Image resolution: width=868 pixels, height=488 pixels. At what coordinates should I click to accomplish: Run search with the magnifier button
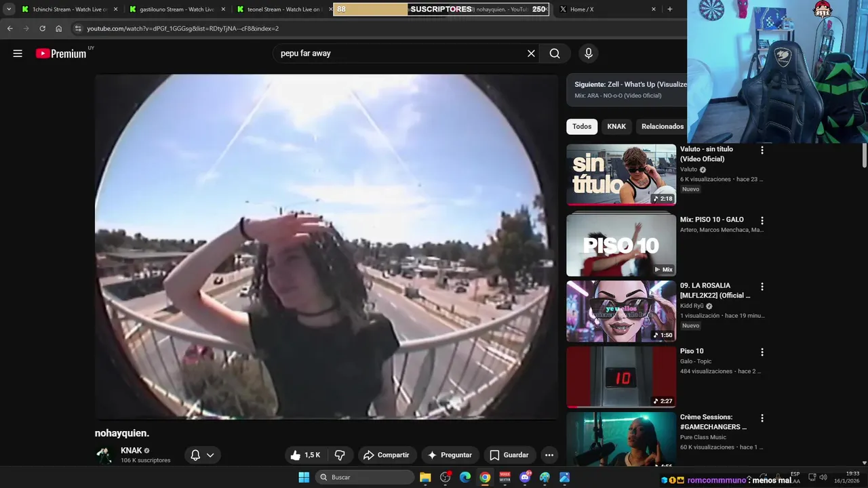555,54
